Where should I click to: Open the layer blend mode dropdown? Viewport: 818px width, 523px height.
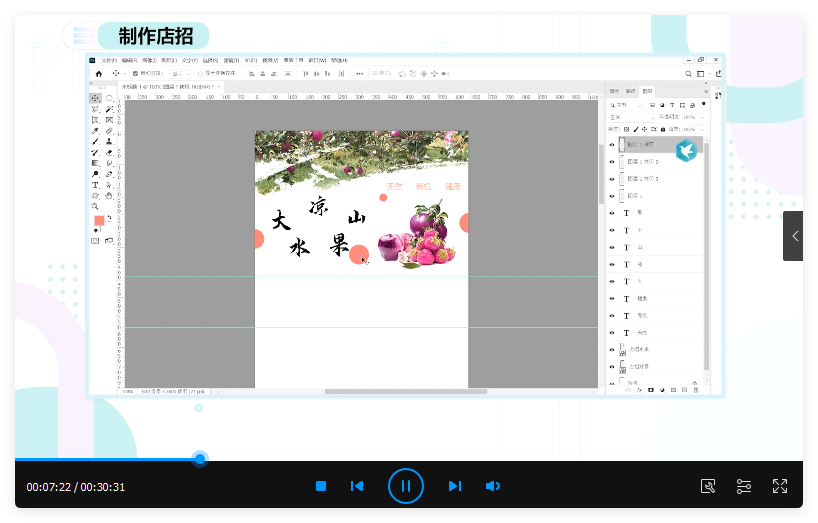point(632,116)
